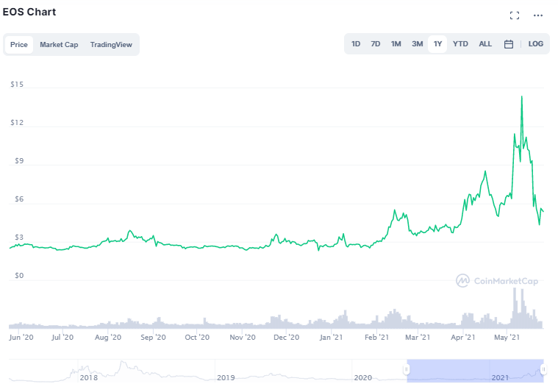Select the YTD time range
The image size is (558, 392).
(460, 44)
